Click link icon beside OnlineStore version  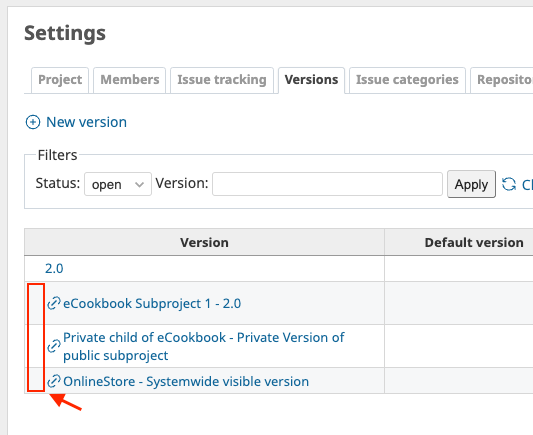tap(54, 381)
